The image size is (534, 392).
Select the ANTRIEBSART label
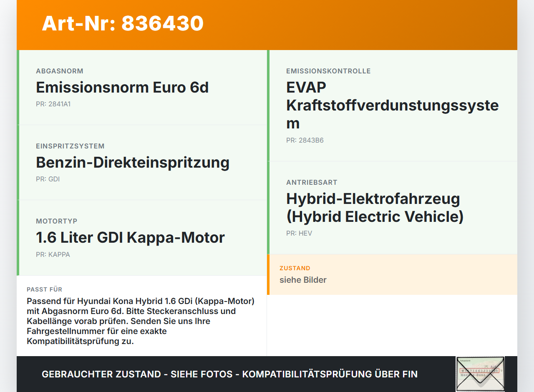point(312,183)
